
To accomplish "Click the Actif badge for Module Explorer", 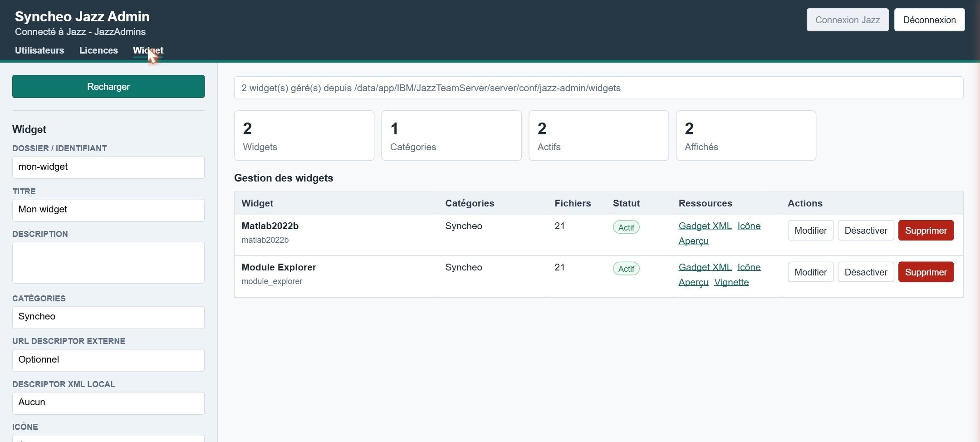I will point(626,269).
